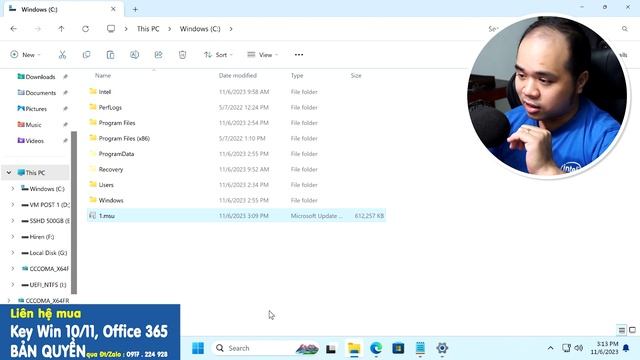
Task: Expand Local Disk (G:) drive node
Action: [12, 253]
